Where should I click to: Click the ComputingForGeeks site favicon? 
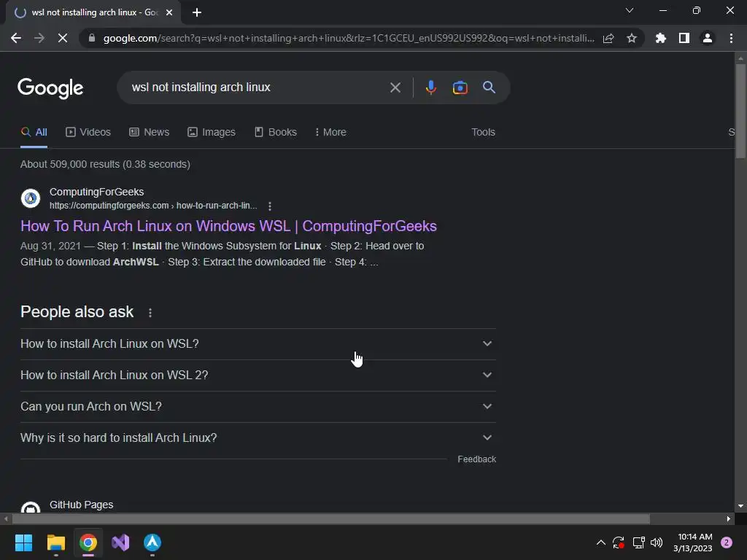tap(31, 198)
